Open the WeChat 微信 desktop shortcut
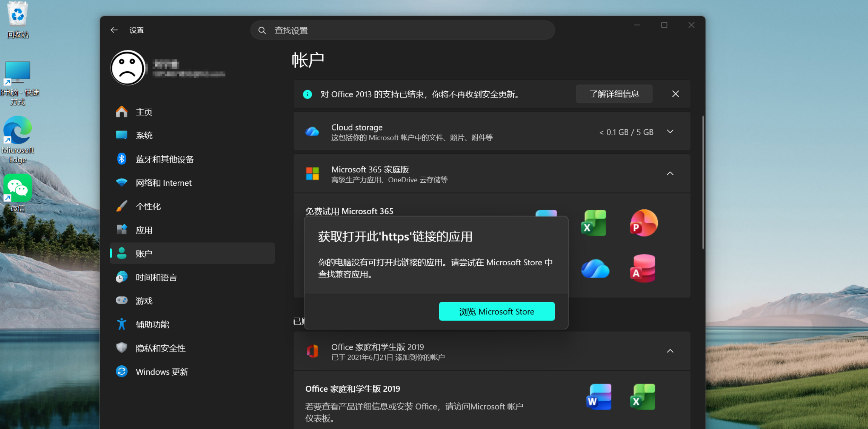The width and height of the screenshot is (868, 429). [x=17, y=192]
